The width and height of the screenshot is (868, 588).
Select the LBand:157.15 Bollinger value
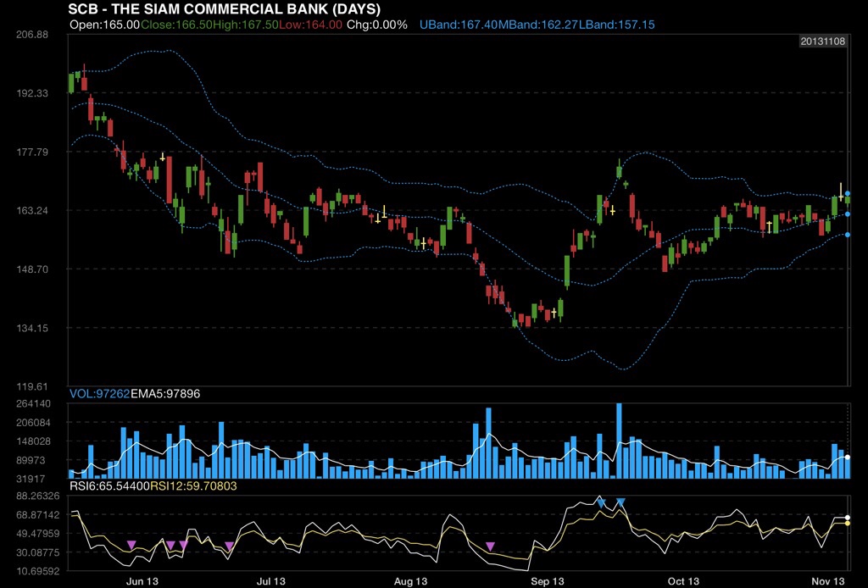click(x=617, y=25)
